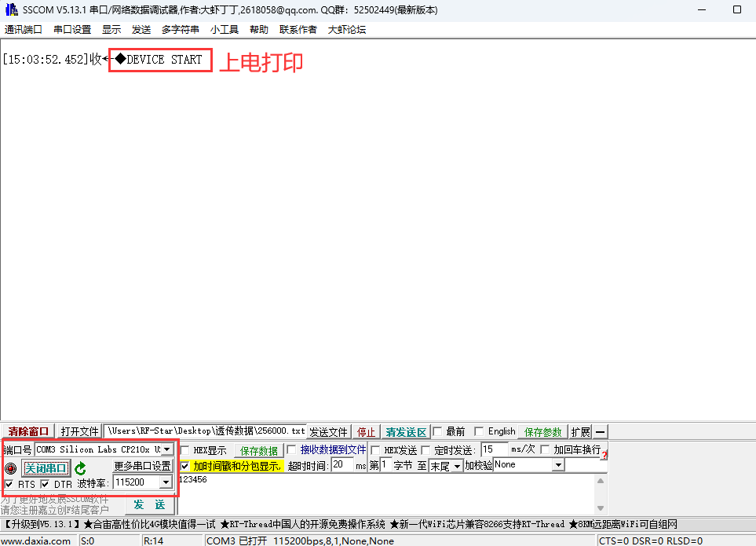Click the red serial status indicator light
The width and height of the screenshot is (756, 546).
[11, 468]
